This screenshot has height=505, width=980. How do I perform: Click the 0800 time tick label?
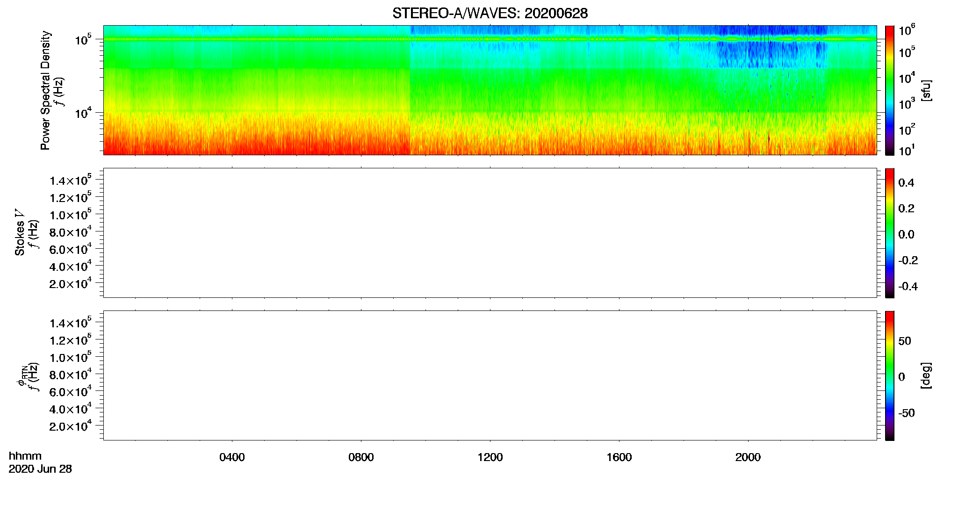click(361, 457)
